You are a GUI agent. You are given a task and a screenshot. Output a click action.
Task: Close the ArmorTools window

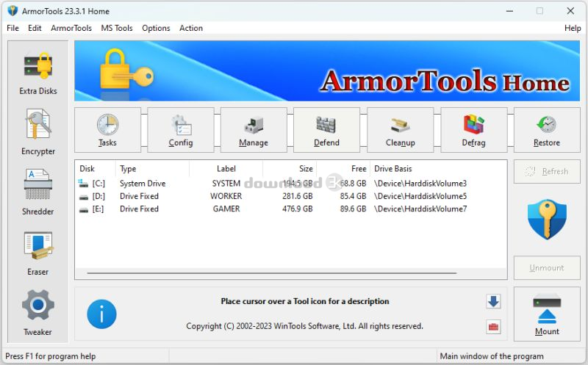(570, 11)
